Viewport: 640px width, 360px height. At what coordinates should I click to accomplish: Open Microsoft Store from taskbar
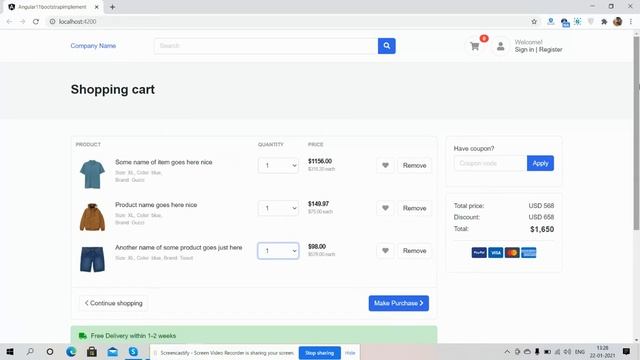coord(92,352)
